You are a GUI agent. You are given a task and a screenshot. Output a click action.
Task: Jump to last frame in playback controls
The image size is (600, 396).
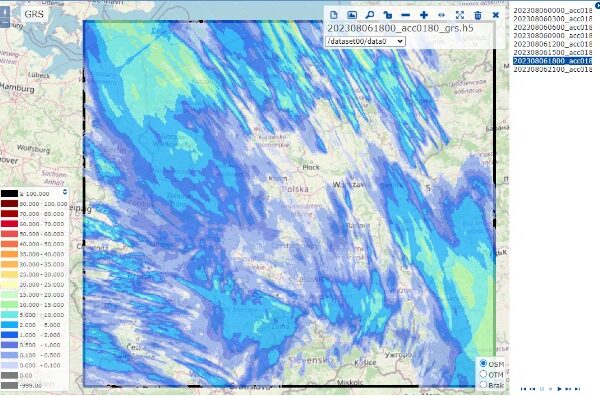tap(577, 389)
